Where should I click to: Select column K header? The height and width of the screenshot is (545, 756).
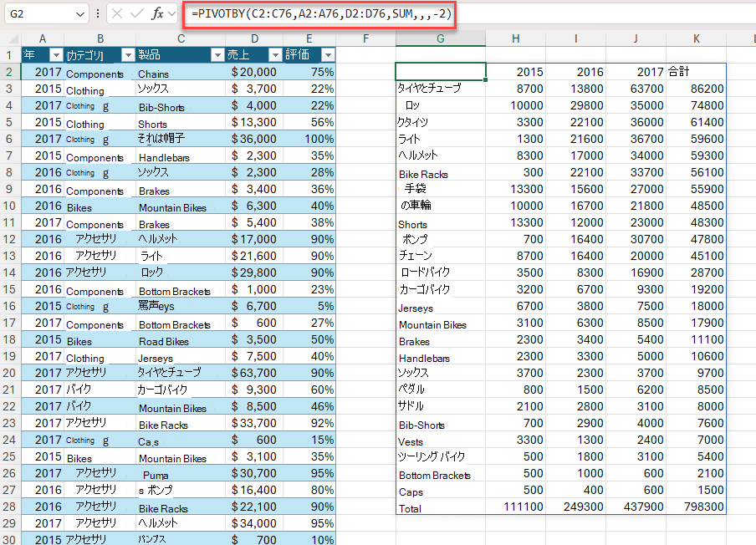pyautogui.click(x=697, y=38)
